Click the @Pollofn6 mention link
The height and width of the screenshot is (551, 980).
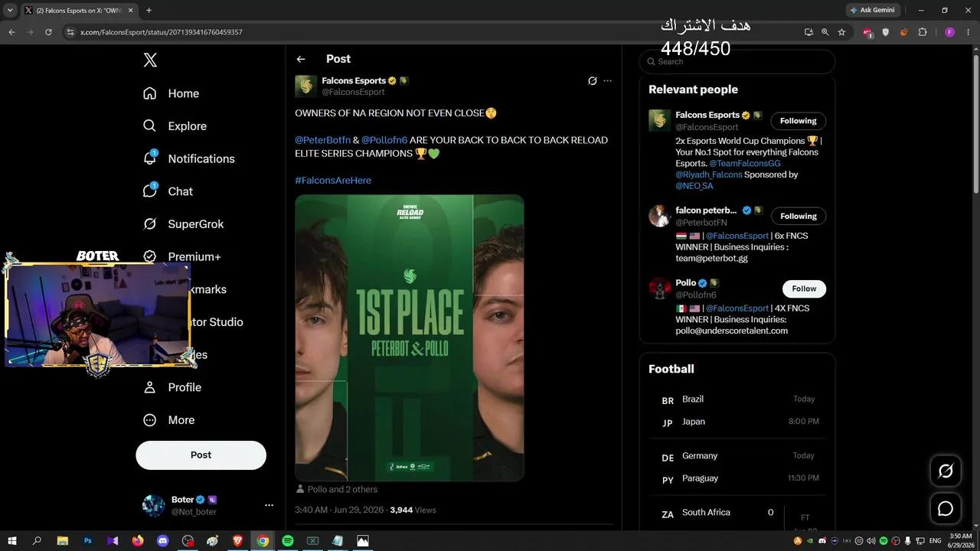[x=384, y=140]
